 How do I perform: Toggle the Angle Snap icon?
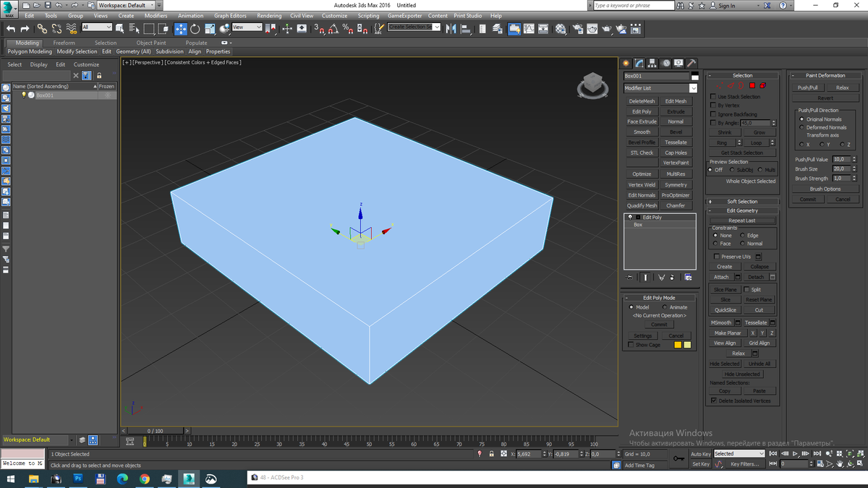coord(333,29)
